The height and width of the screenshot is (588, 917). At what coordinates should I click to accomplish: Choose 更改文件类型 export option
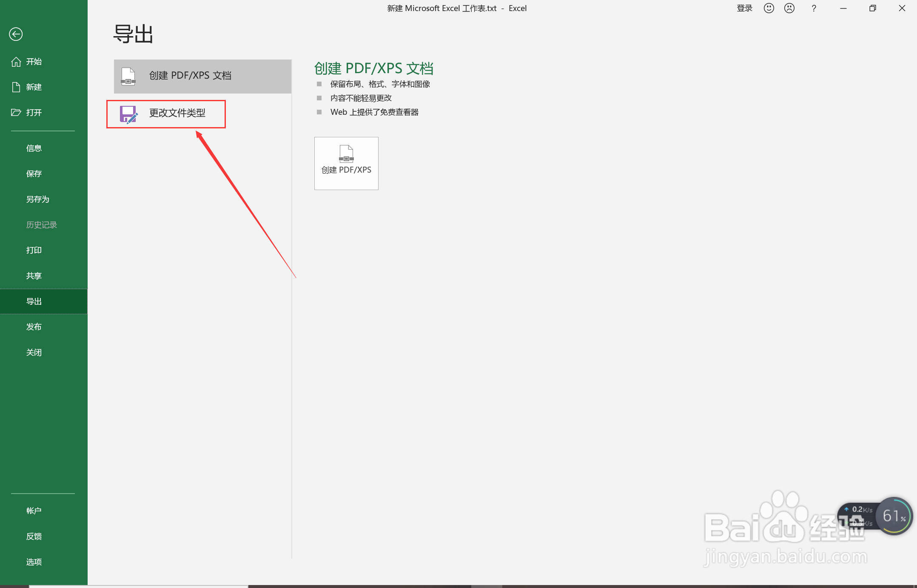(x=177, y=113)
